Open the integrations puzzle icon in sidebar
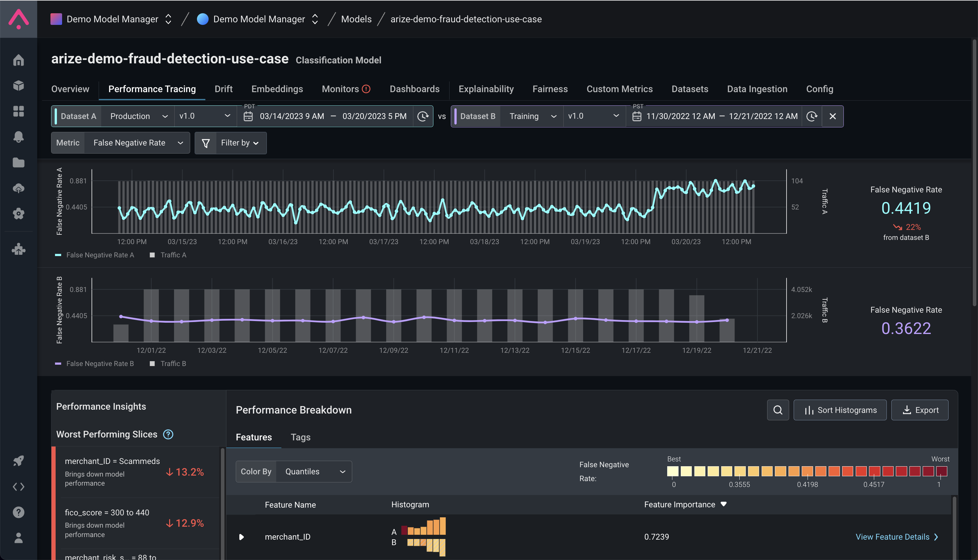 18,250
